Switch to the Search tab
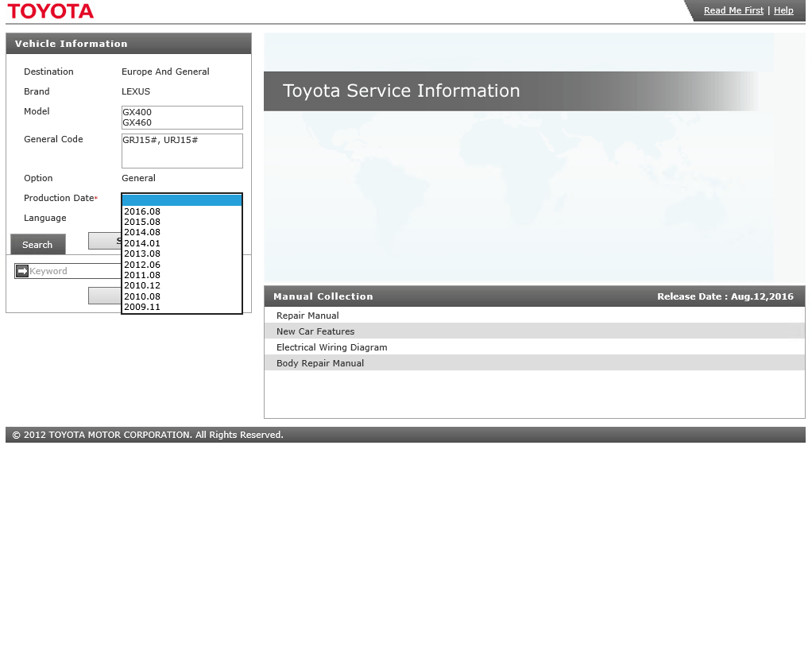 (38, 245)
